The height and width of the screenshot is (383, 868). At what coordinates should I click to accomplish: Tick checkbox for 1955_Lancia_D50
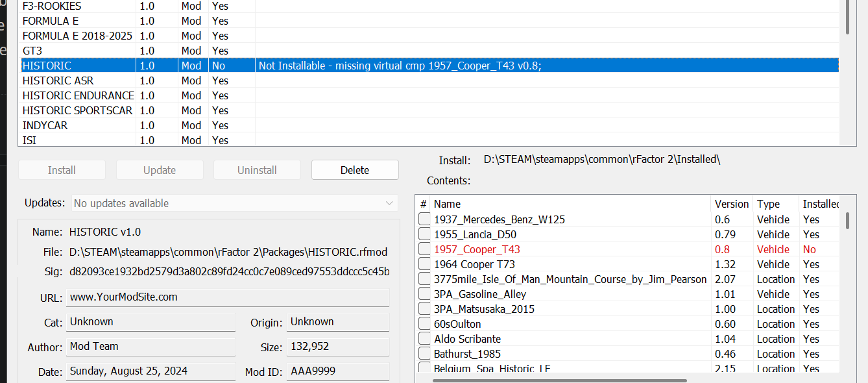(x=424, y=234)
